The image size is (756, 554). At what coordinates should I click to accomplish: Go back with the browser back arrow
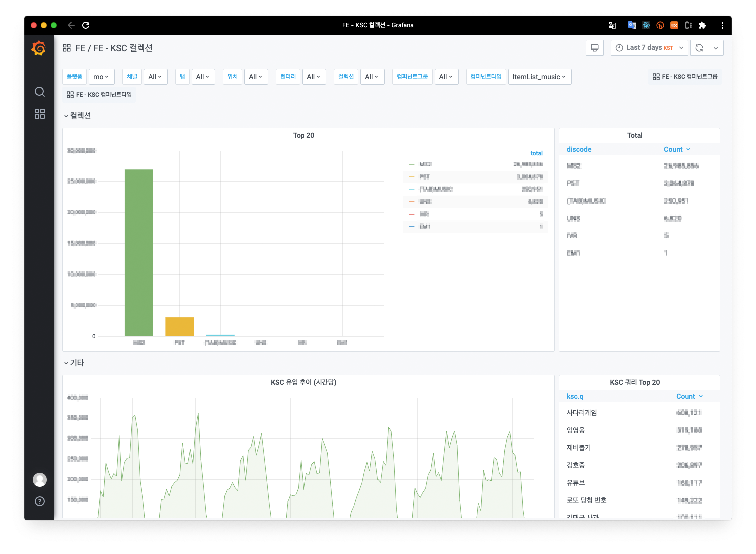(x=71, y=25)
